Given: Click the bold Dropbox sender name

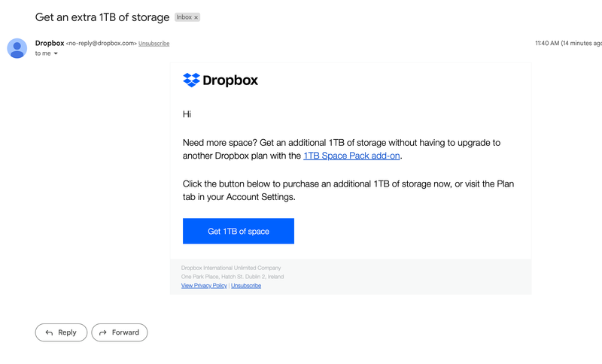Looking at the screenshot, I should coord(49,43).
